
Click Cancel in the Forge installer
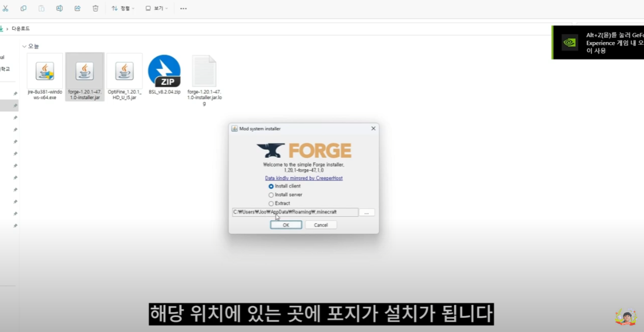321,225
